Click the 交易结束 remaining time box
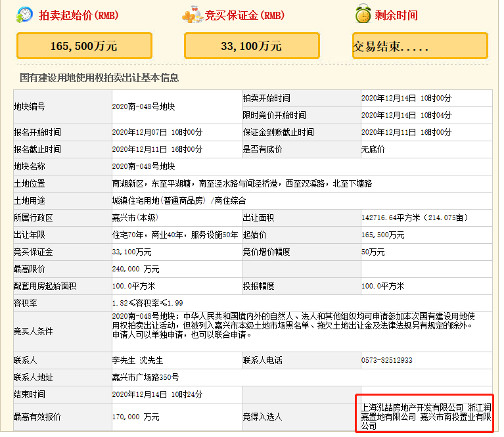504x437 pixels. tap(420, 47)
